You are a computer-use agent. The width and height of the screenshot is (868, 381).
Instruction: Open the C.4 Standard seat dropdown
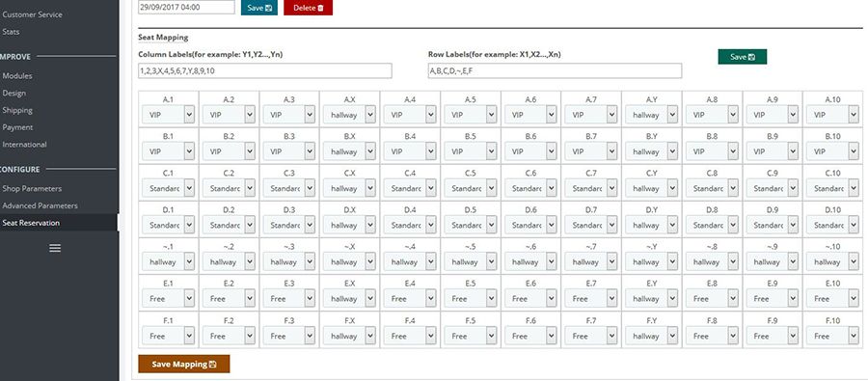410,188
